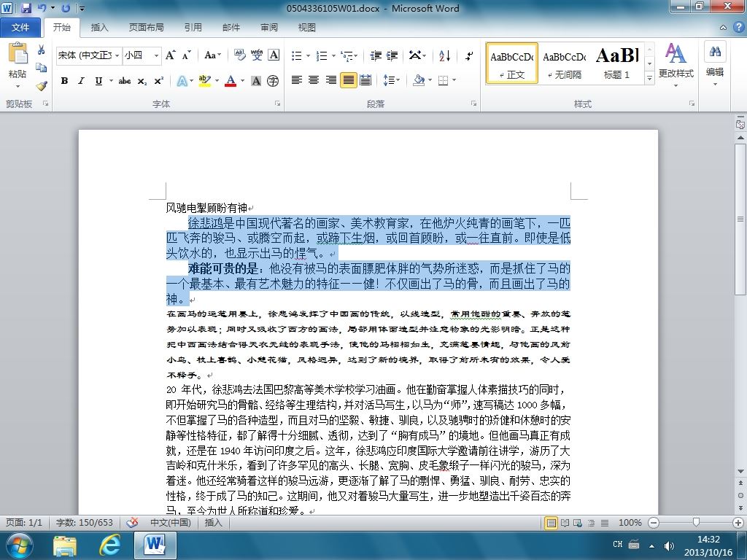Decrease paragraph indent
The image size is (747, 560).
[376, 55]
